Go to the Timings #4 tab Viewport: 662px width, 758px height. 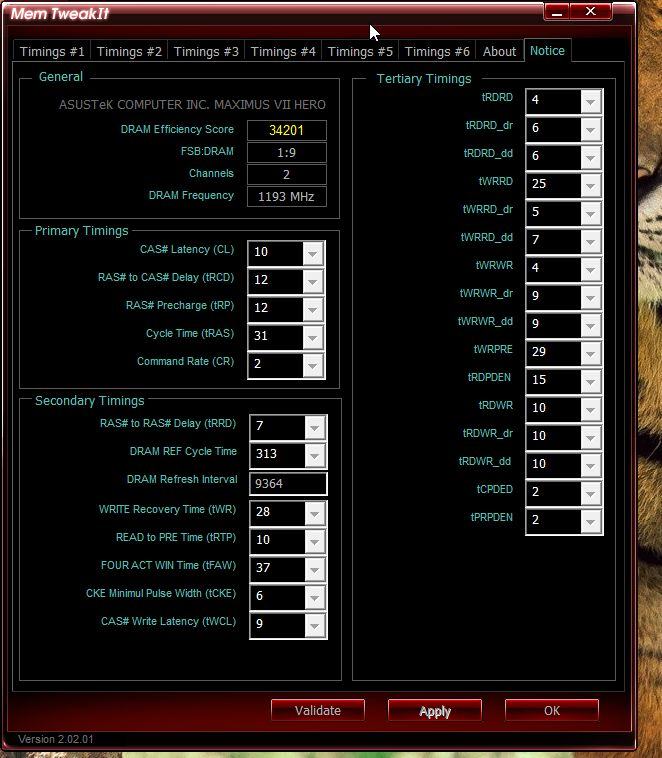pos(283,51)
